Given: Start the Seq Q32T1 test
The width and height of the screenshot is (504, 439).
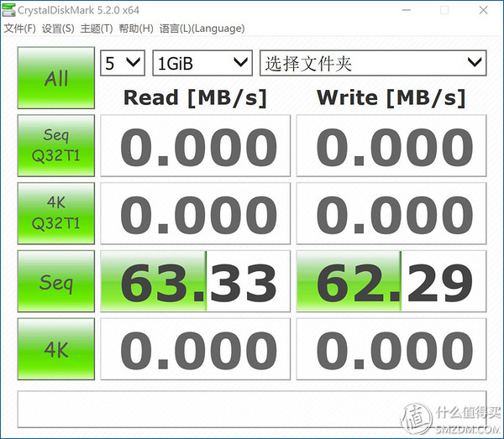Looking at the screenshot, I should (x=56, y=145).
